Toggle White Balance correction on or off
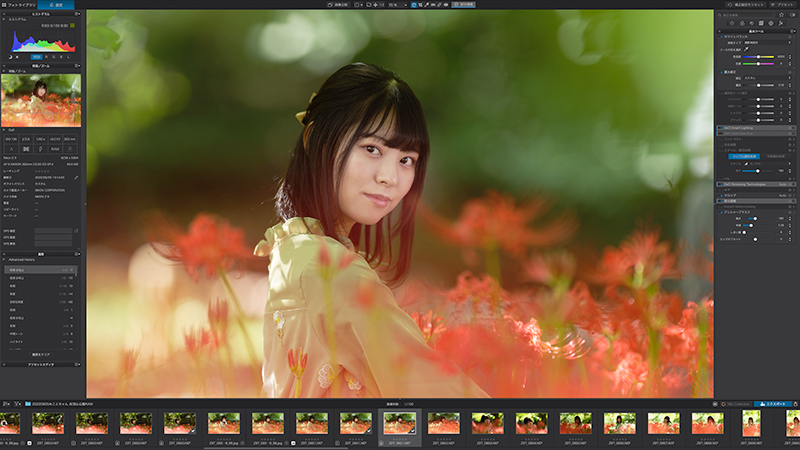800x450 pixels. [721, 37]
